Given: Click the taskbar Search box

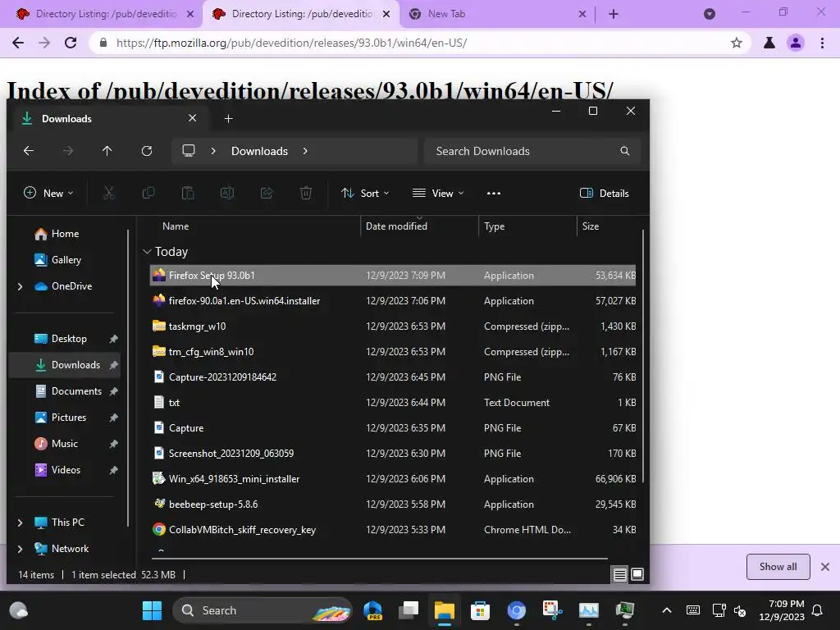Looking at the screenshot, I should [262, 610].
